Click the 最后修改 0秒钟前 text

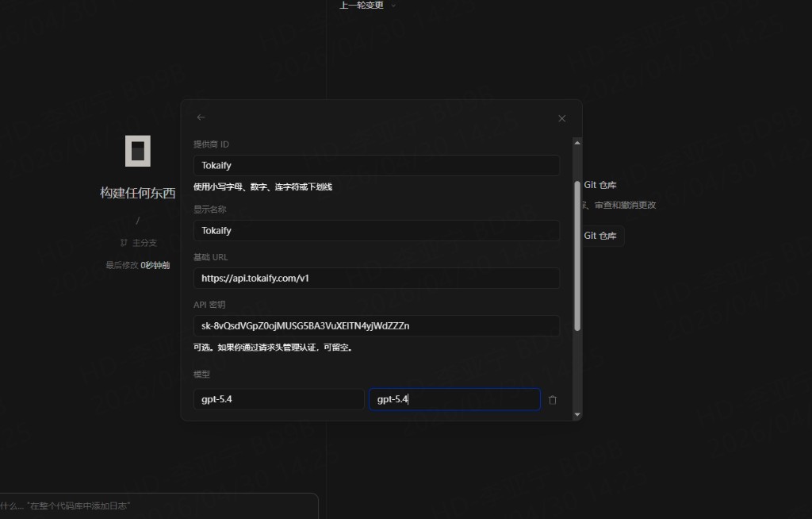(x=138, y=265)
